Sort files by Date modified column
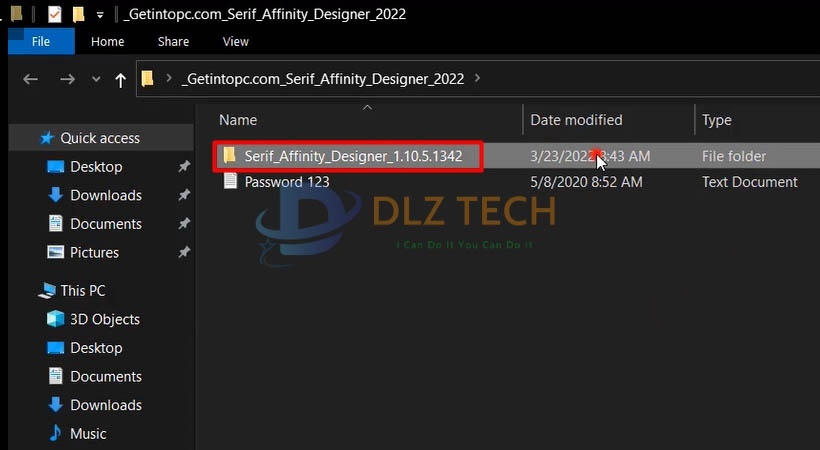This screenshot has width=820, height=450. [x=576, y=120]
